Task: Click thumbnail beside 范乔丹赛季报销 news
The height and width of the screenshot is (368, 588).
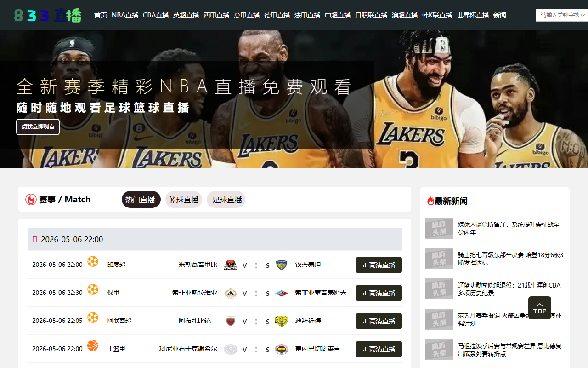Action: (x=439, y=319)
